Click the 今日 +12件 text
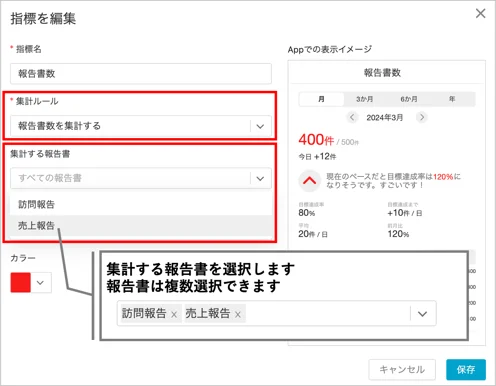Viewport: 496px width, 386px height. point(317,157)
